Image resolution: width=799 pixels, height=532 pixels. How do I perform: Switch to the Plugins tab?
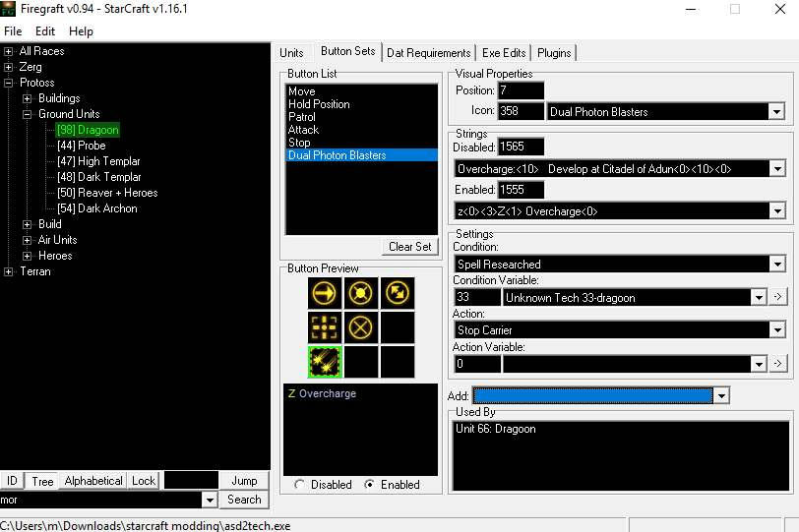point(554,53)
